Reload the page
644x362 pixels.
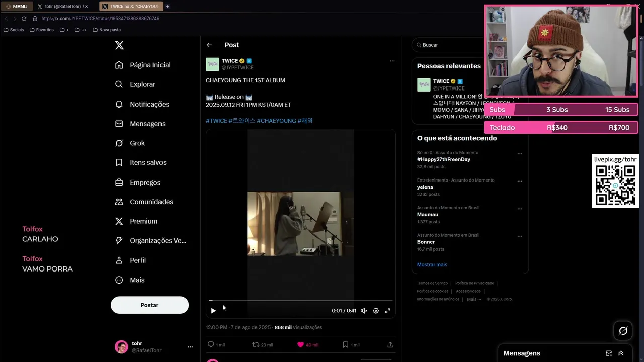(x=24, y=19)
